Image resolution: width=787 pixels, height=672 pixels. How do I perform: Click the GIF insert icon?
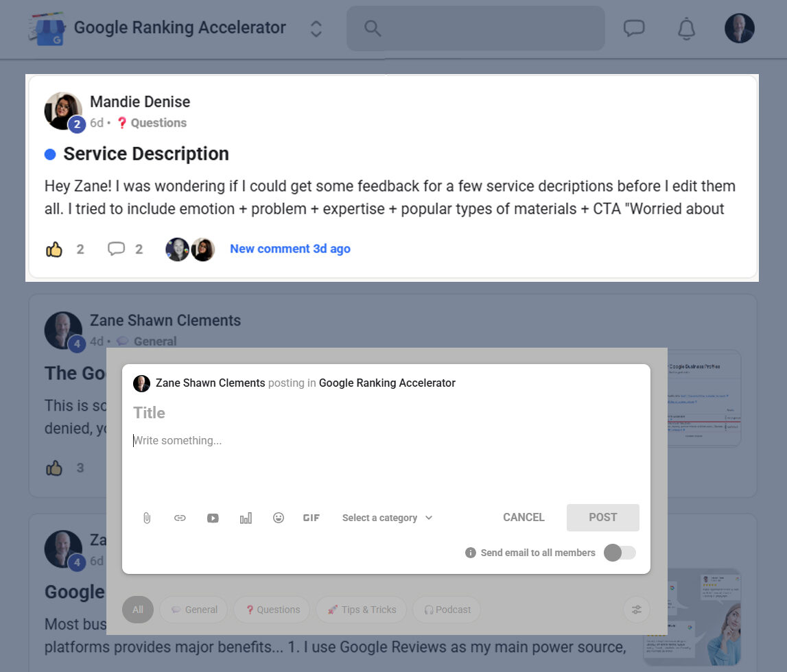pyautogui.click(x=312, y=518)
